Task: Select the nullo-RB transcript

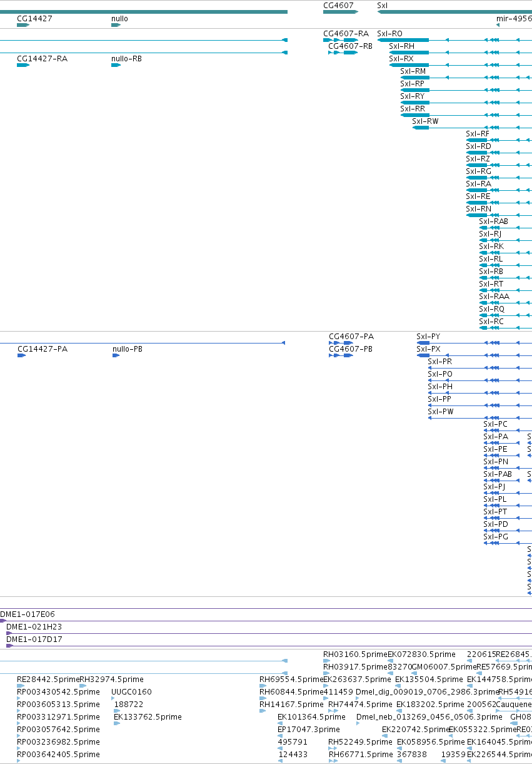Action: (x=126, y=58)
